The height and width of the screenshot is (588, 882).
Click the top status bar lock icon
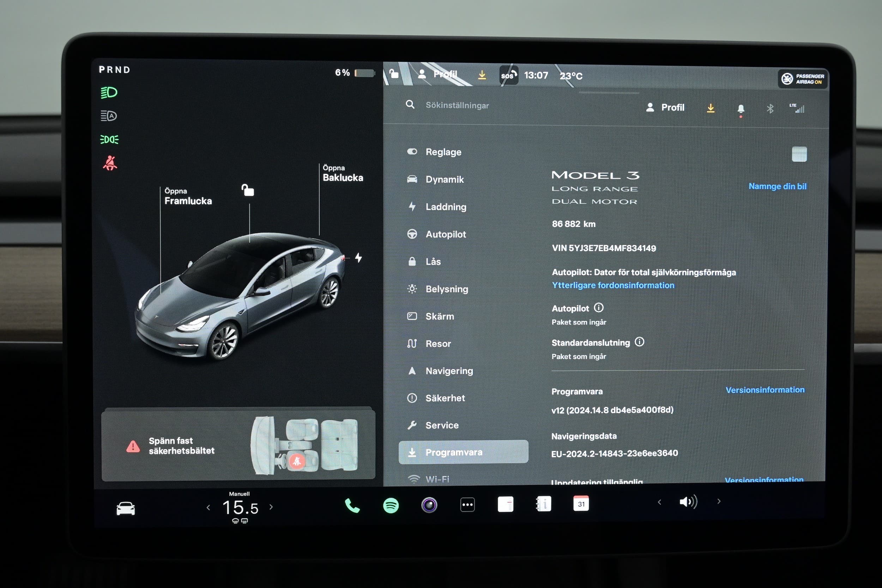[x=394, y=73]
